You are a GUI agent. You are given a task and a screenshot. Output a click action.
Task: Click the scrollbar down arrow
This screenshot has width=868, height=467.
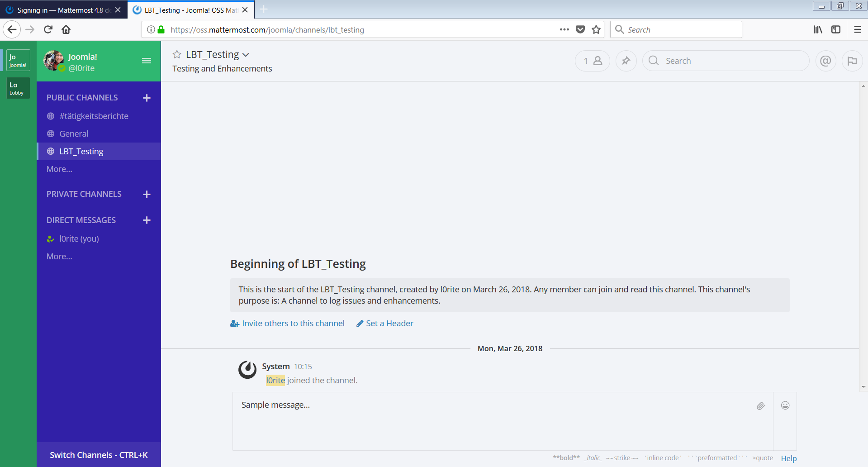[863, 387]
